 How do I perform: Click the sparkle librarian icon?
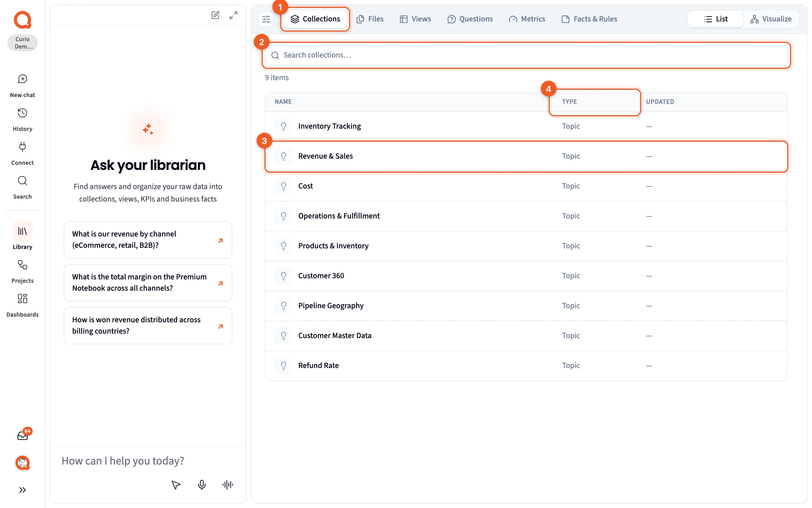148,129
